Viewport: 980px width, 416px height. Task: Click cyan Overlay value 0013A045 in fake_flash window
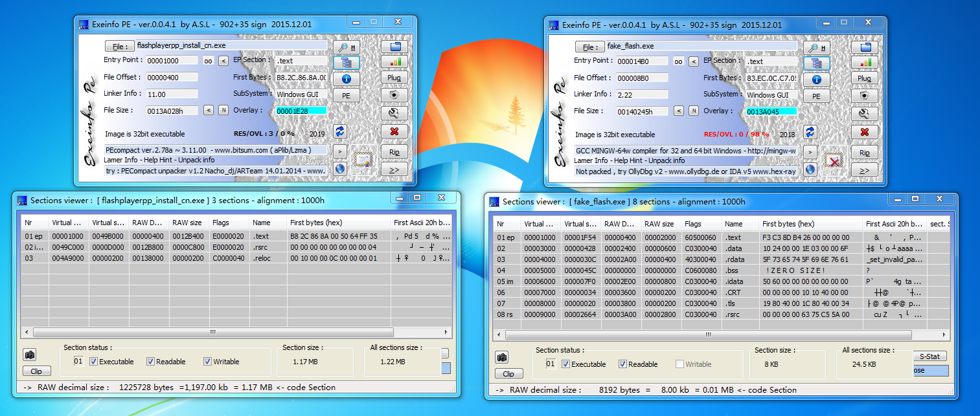pyautogui.click(x=771, y=112)
